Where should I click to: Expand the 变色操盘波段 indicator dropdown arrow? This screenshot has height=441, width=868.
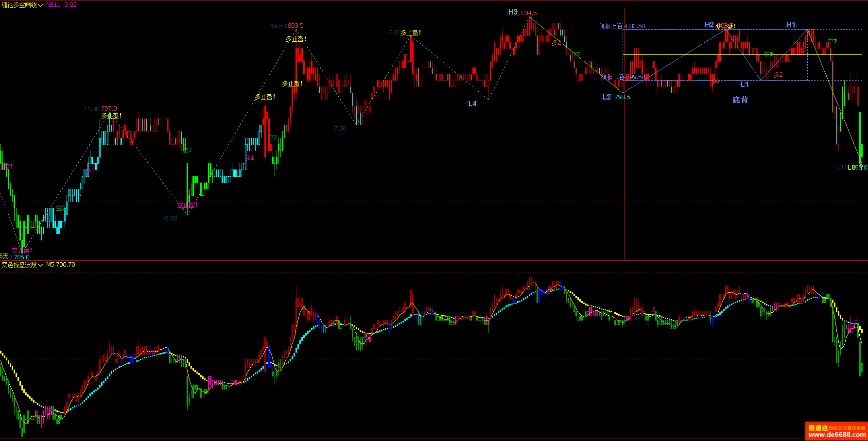tap(40, 265)
